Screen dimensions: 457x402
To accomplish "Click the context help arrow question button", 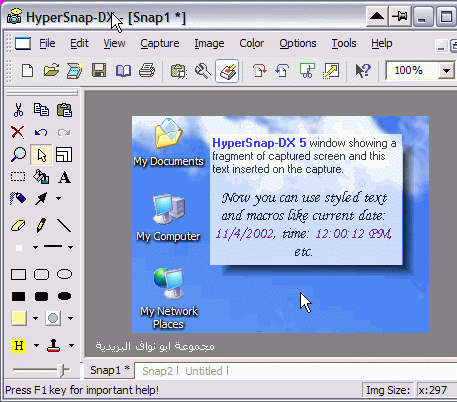I will pos(363,71).
